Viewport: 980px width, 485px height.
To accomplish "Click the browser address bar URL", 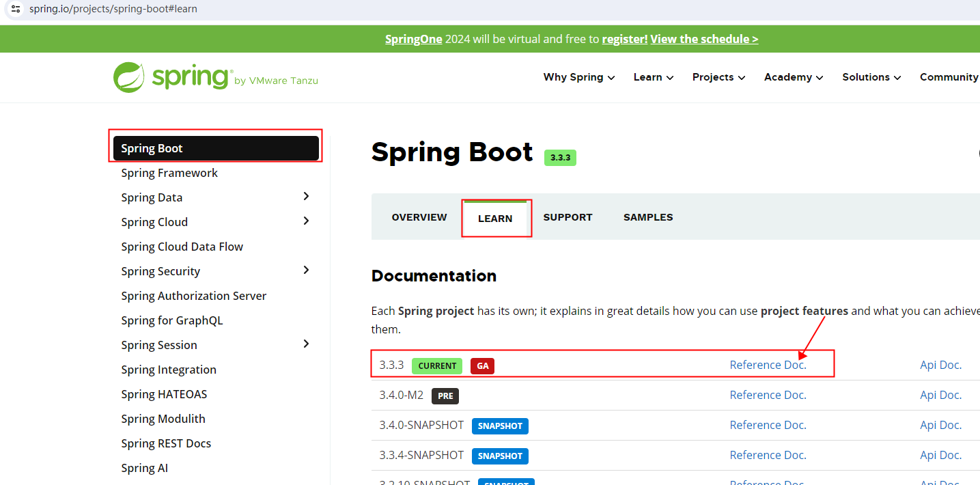I will [x=113, y=9].
